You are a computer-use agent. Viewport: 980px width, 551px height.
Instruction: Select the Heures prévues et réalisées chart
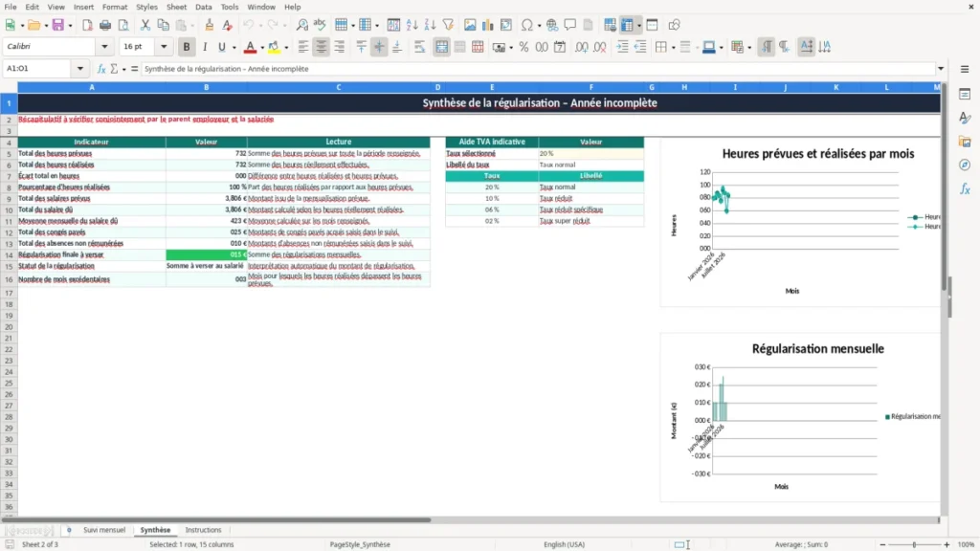click(x=801, y=222)
